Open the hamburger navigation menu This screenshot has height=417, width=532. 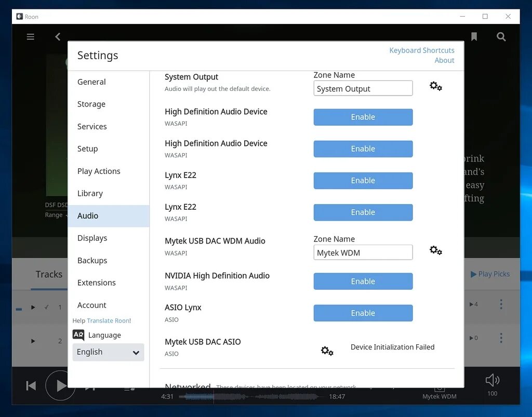tap(30, 37)
